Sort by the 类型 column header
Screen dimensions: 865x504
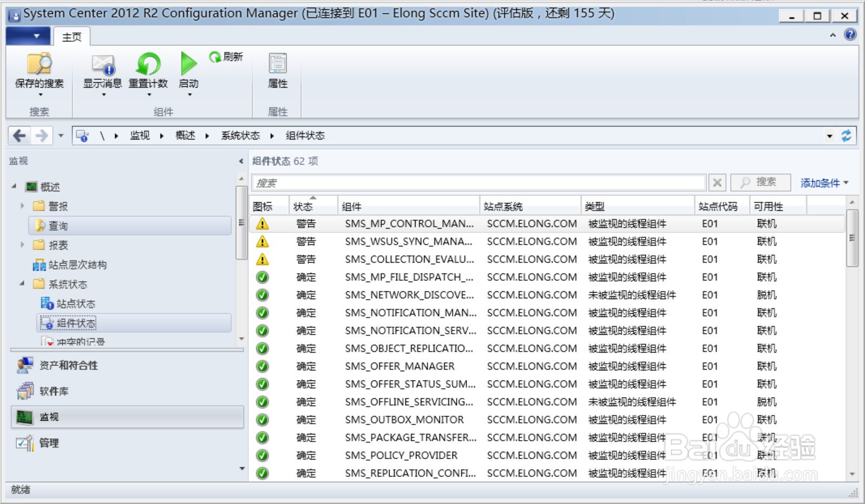click(638, 206)
